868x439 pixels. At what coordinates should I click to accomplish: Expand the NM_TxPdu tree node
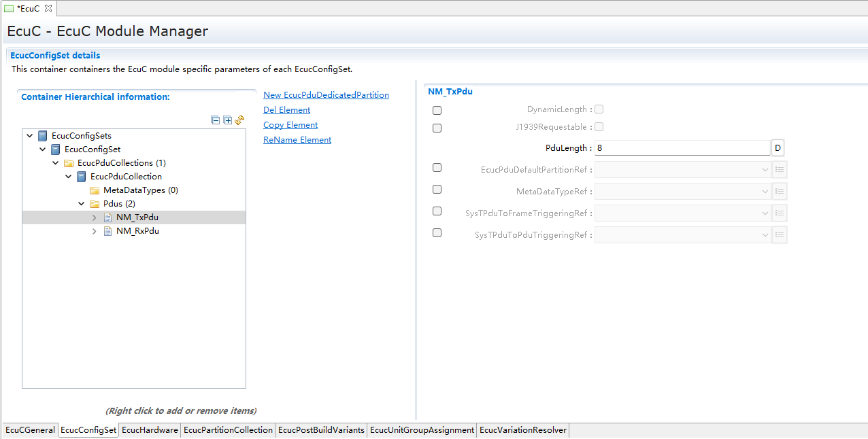95,217
